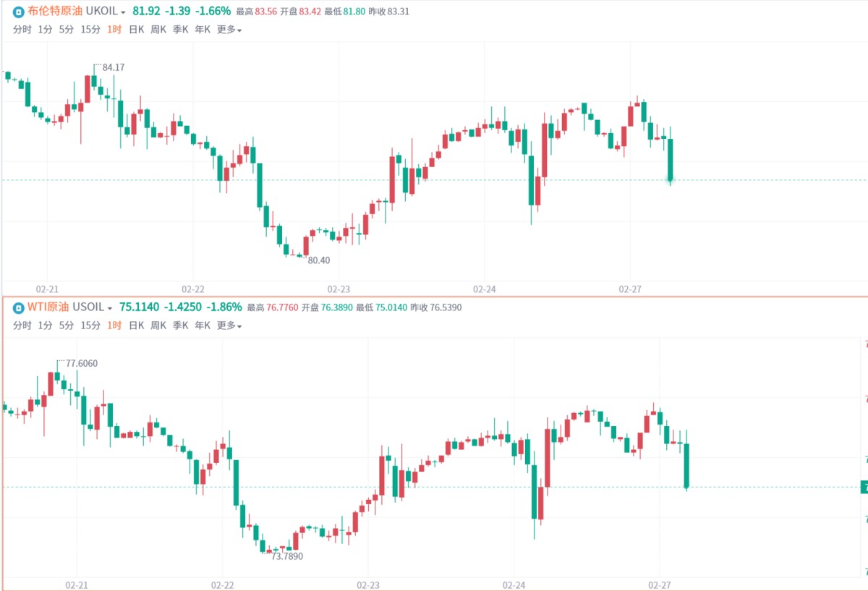868x591 pixels.
Task: Select 15分 interval on Brent chart
Action: 90,30
